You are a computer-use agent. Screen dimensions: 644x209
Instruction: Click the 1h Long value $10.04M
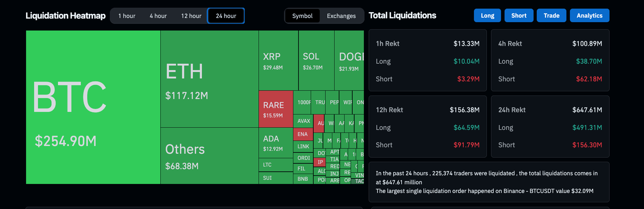[466, 61]
